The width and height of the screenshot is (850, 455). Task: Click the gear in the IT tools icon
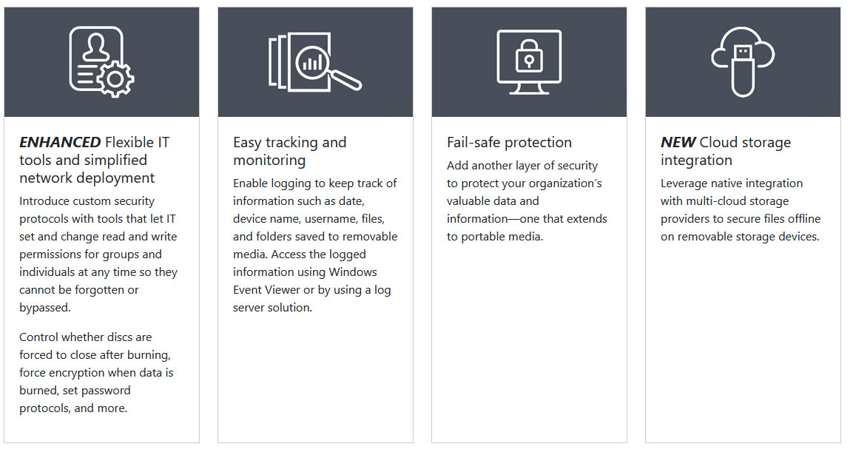(x=115, y=79)
